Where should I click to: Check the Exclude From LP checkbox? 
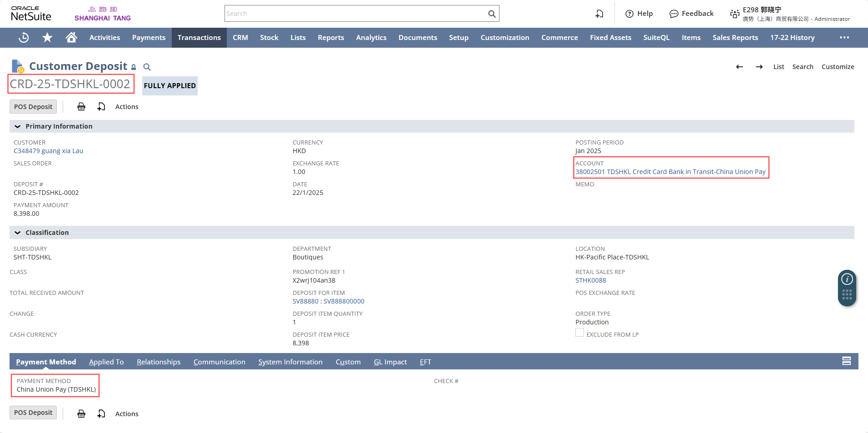[x=580, y=333]
